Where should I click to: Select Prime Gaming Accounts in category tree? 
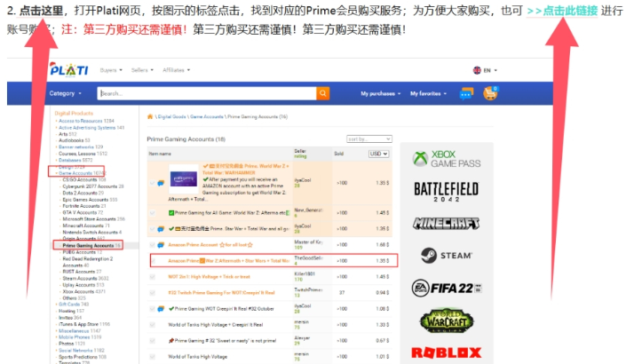point(88,245)
